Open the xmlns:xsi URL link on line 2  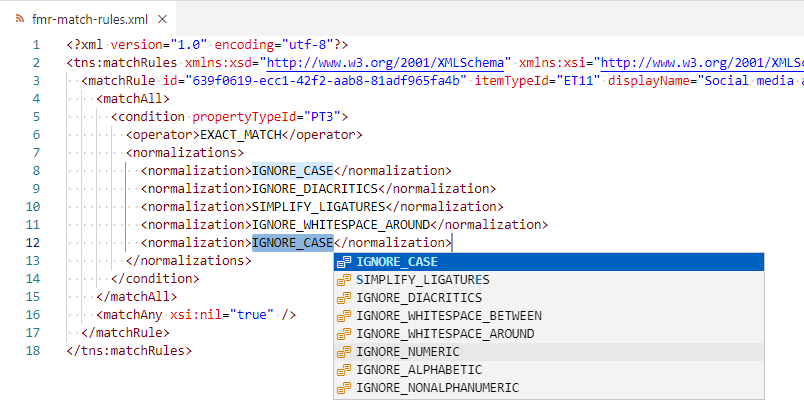pos(701,63)
